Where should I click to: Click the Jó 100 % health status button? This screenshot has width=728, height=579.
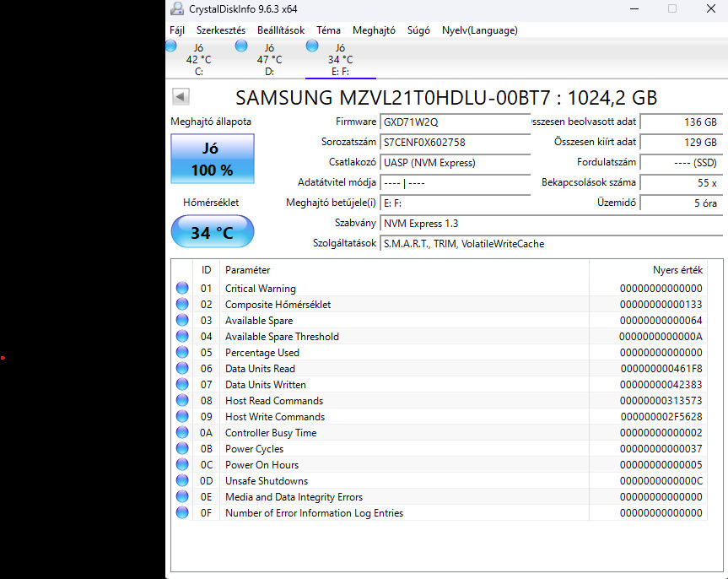click(213, 159)
